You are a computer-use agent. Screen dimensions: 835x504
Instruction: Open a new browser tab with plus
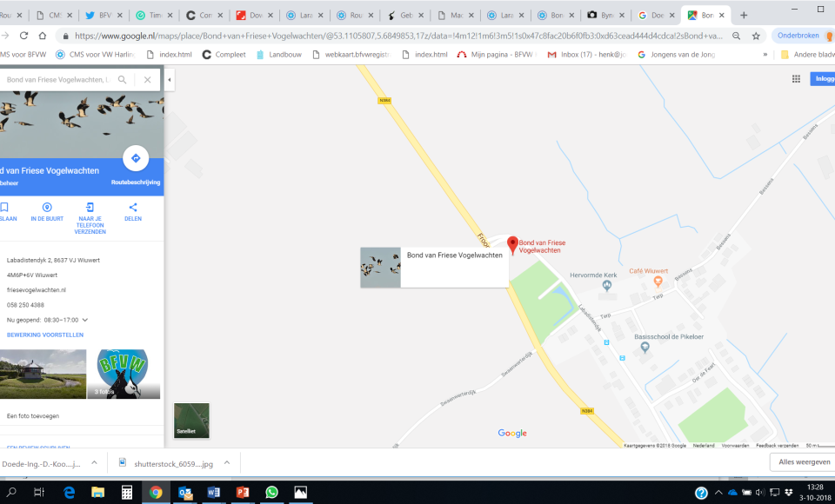pos(744,15)
